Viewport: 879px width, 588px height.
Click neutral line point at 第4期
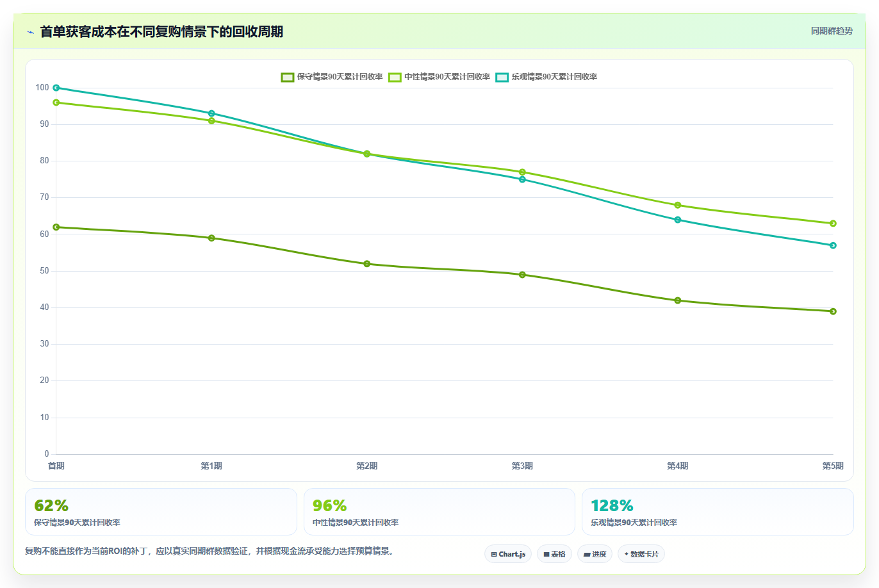678,205
